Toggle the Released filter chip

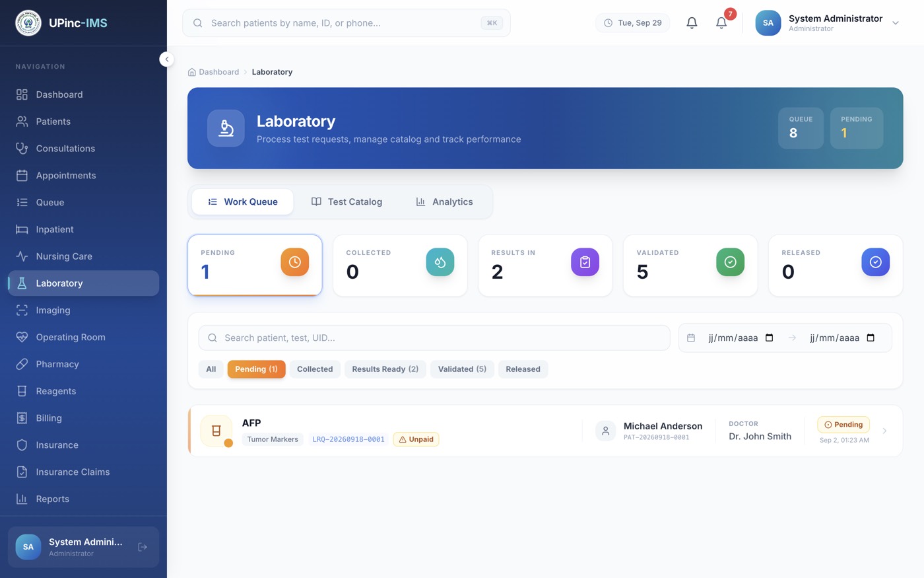[x=523, y=369]
